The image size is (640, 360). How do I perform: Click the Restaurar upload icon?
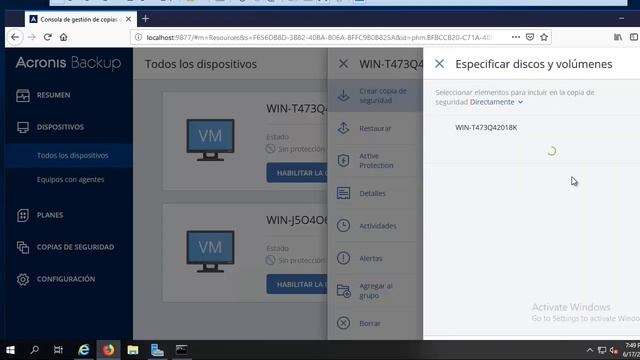(x=343, y=128)
